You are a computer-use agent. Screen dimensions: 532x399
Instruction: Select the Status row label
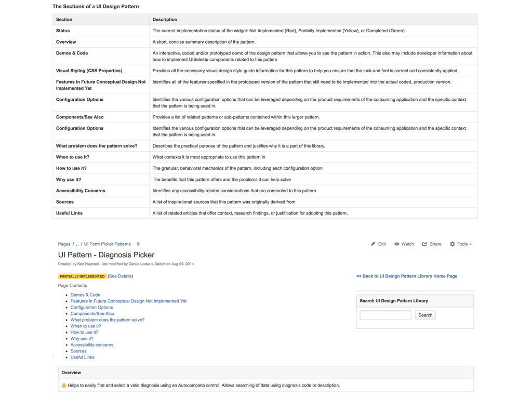[63, 31]
